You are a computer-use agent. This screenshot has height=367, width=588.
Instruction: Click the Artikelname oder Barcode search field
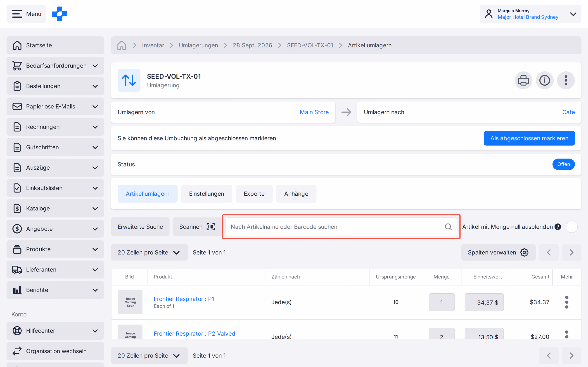pos(341,227)
